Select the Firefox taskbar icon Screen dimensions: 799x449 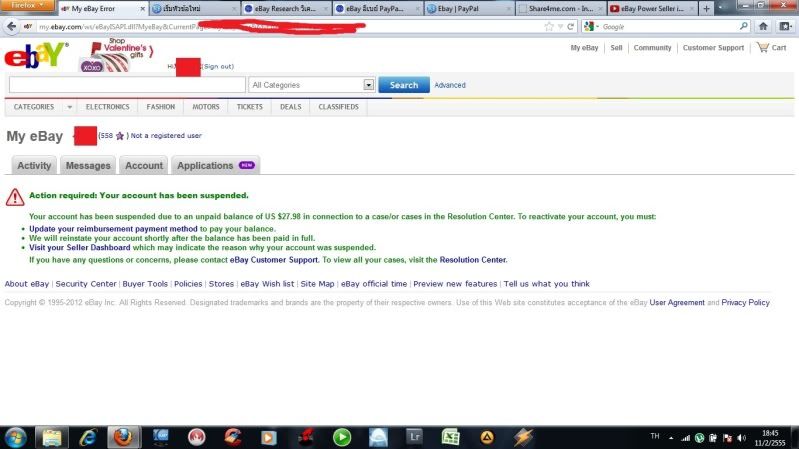123,437
